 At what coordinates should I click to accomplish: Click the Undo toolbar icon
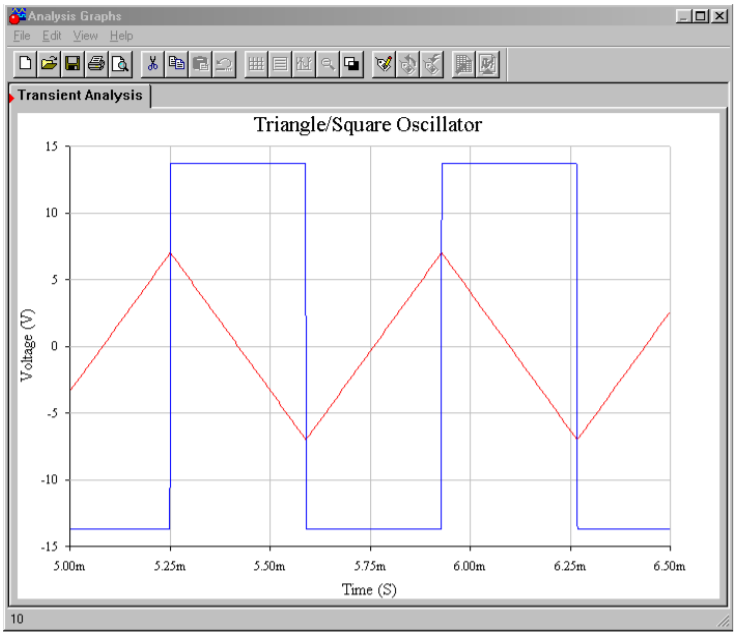pyautogui.click(x=223, y=64)
